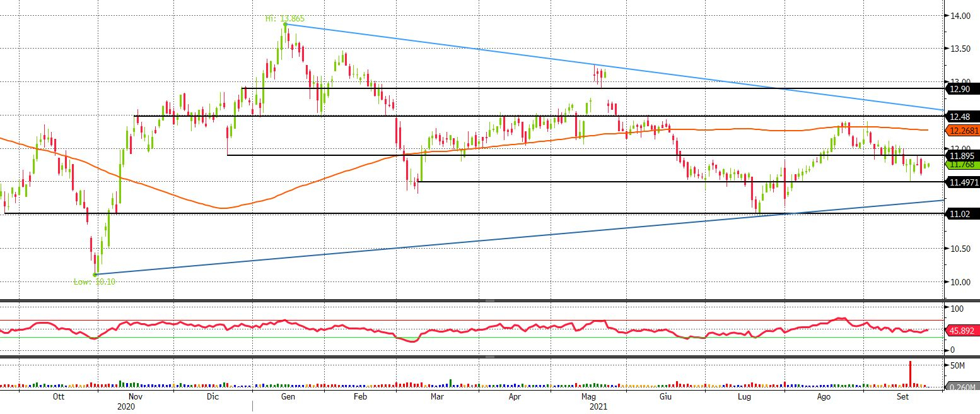
Task: Click the descending light-blue trendline
Action: point(615,68)
